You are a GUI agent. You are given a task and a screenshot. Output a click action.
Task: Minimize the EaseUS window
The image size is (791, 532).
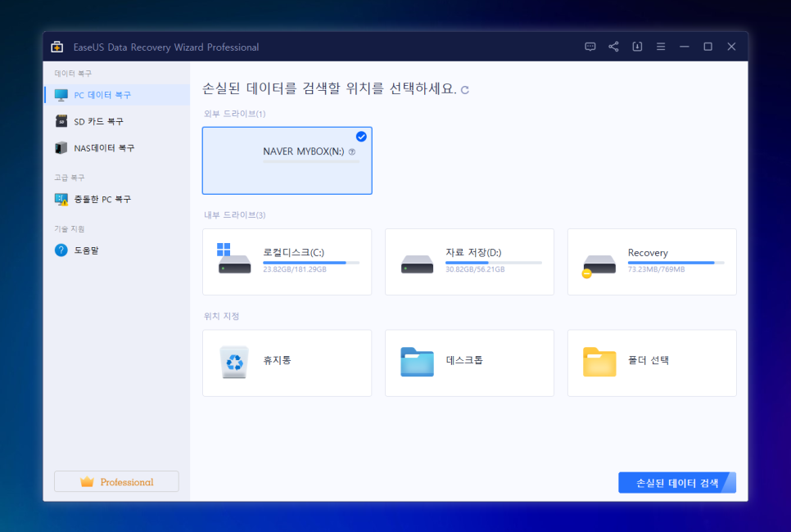[x=684, y=47]
